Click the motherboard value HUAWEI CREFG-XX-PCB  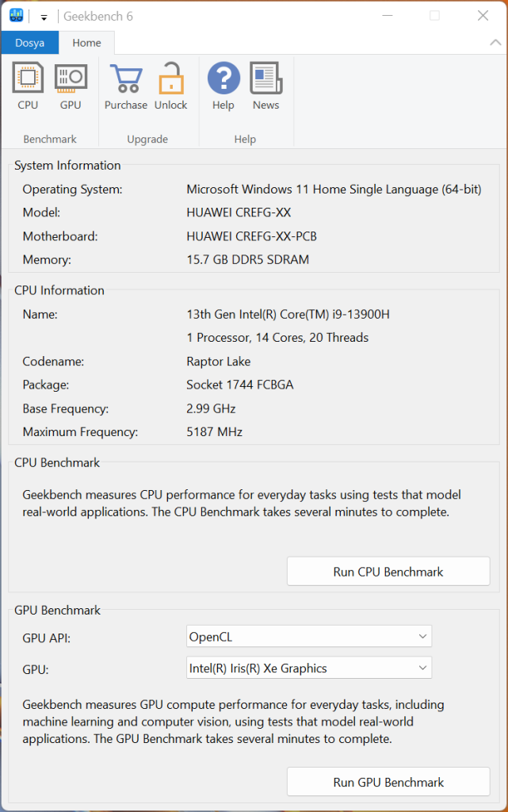251,236
